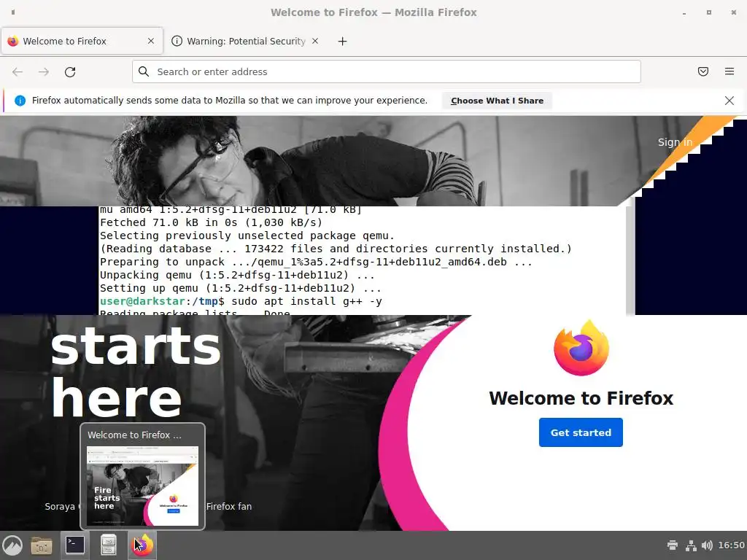The height and width of the screenshot is (560, 747).
Task: Click the Sign in link
Action: pyautogui.click(x=675, y=142)
